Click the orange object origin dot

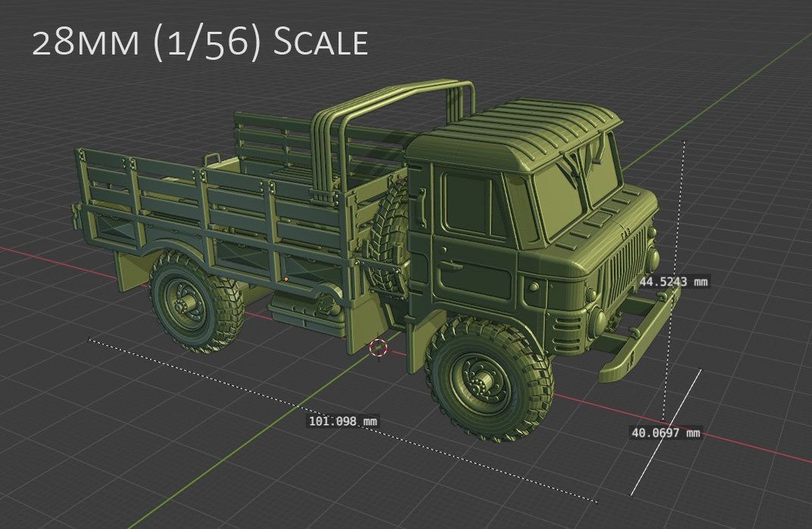(x=287, y=279)
